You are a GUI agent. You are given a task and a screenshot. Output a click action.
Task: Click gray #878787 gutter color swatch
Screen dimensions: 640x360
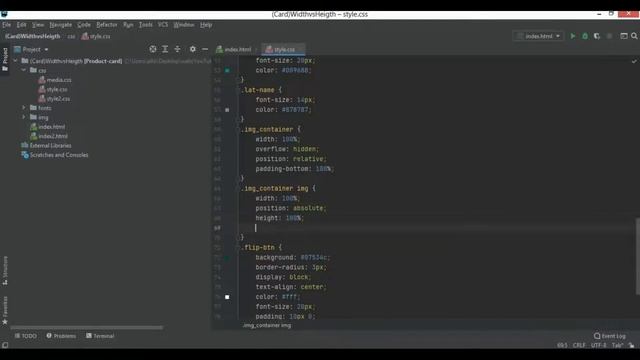coord(227,110)
